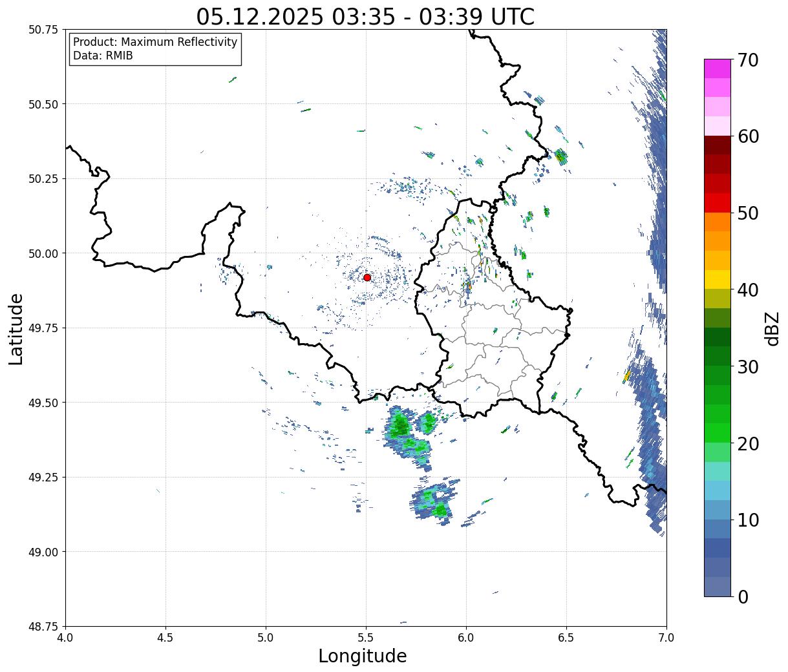This screenshot has width=788, height=672.
Task: Click the 5.0 longitude tick label
Action: pos(266,638)
